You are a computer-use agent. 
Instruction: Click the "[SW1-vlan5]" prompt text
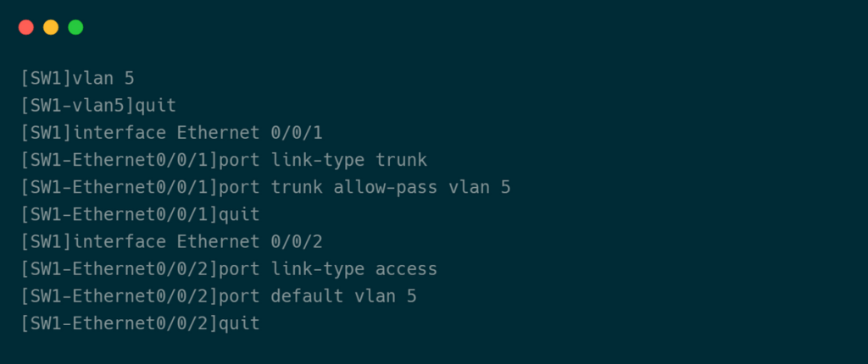pos(78,106)
